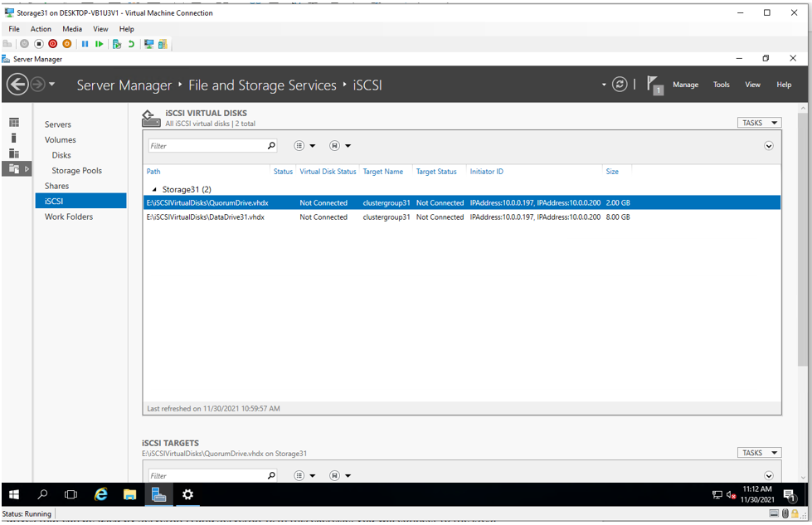The image size is (812, 525).
Task: Select Storage Pools in navigation pane
Action: (x=76, y=171)
